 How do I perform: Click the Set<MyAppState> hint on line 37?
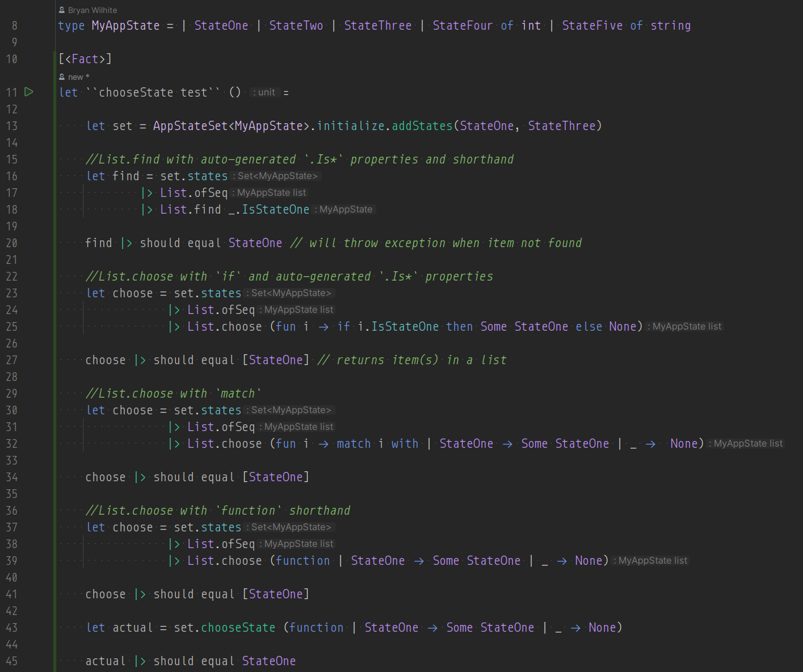(x=289, y=527)
